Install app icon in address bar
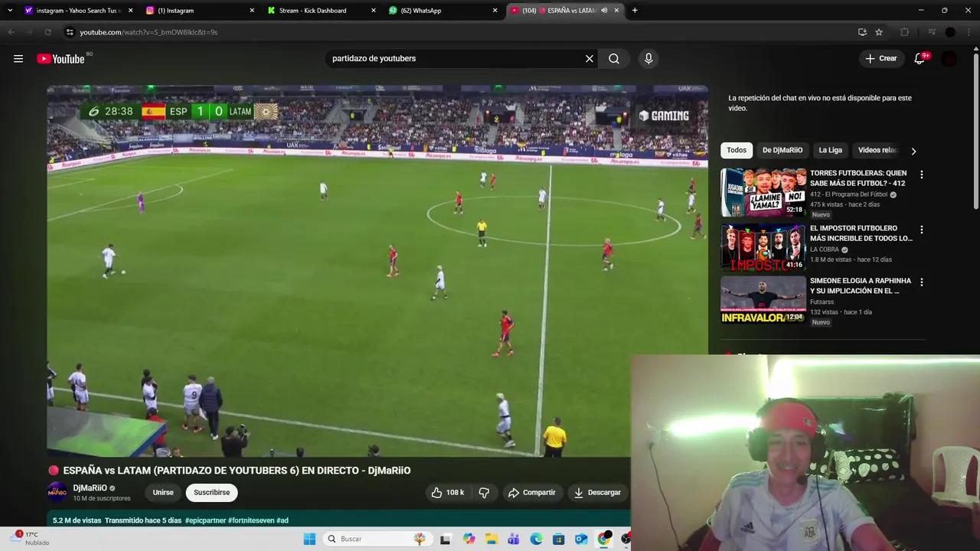Viewport: 980px width, 551px height. pyautogui.click(x=862, y=32)
